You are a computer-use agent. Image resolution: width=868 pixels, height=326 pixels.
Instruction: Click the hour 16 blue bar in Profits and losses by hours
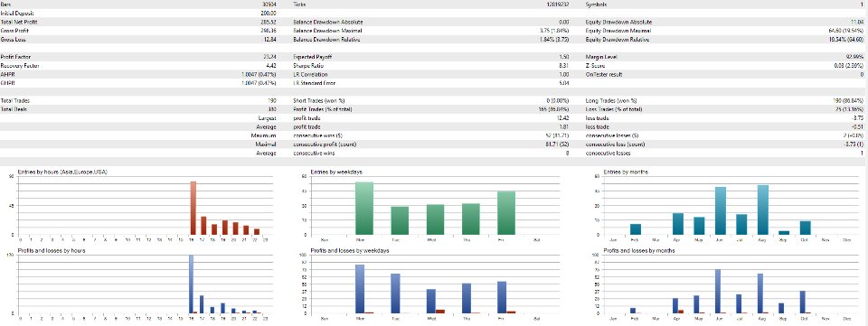(191, 284)
